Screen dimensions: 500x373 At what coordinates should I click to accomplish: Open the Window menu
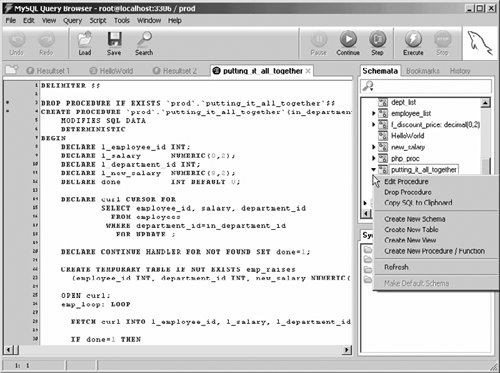tap(149, 21)
